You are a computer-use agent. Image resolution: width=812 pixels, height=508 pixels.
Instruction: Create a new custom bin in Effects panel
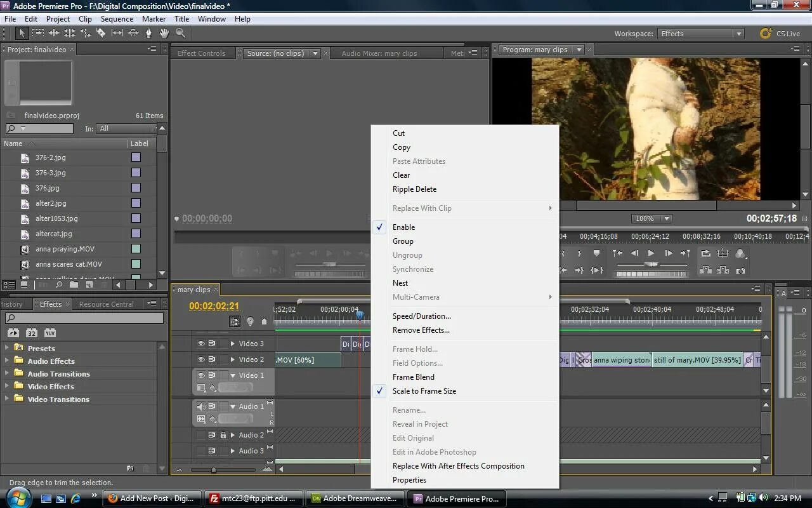point(130,469)
